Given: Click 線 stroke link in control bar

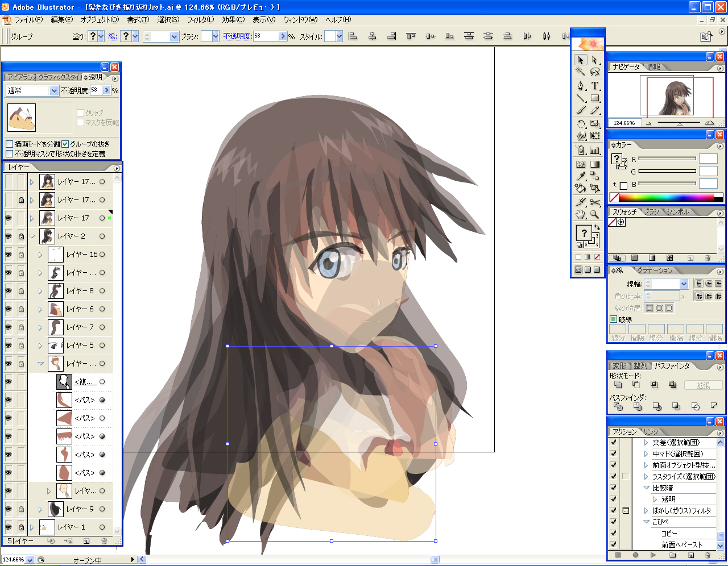Looking at the screenshot, I should (x=112, y=36).
